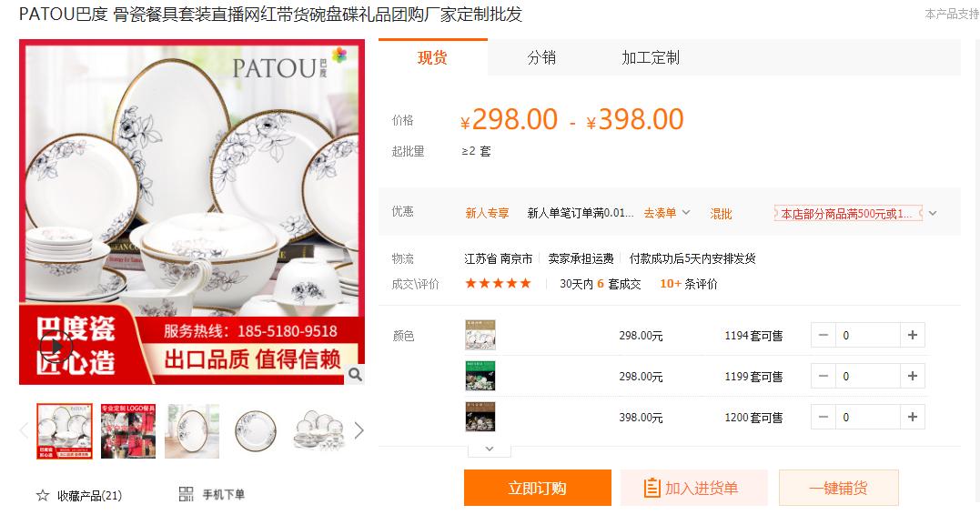The width and height of the screenshot is (980, 515).
Task: Click the quantity field of first color
Action: 868,336
